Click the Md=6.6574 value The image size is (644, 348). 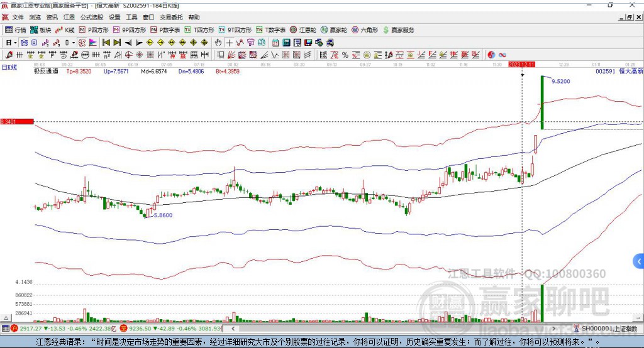[x=154, y=72]
